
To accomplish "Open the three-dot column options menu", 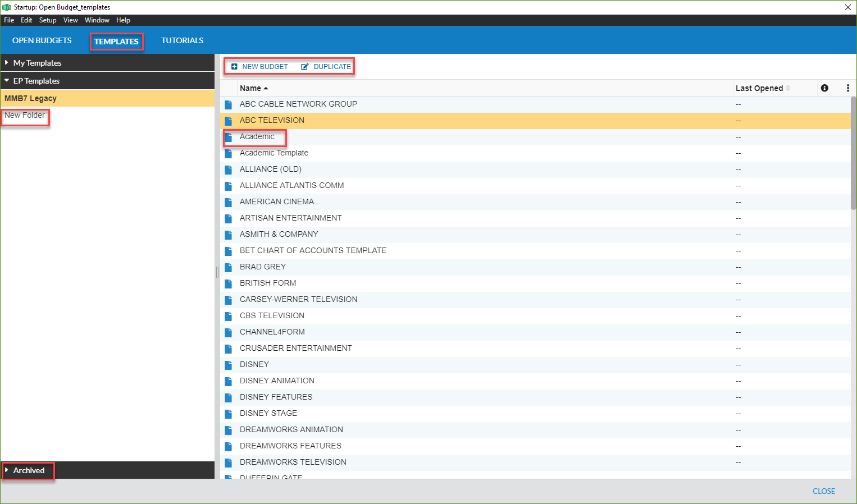I will pyautogui.click(x=848, y=88).
